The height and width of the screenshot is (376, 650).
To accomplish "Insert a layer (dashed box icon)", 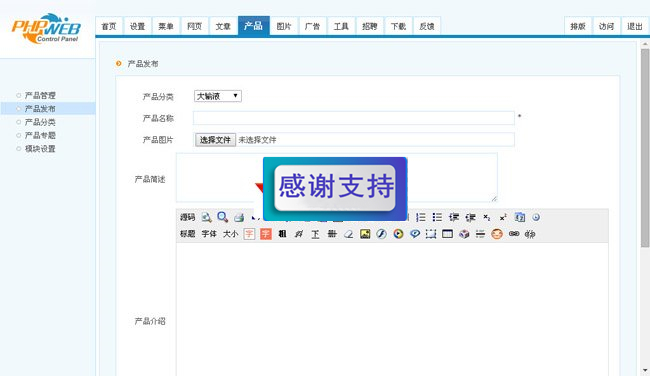I will (x=431, y=234).
